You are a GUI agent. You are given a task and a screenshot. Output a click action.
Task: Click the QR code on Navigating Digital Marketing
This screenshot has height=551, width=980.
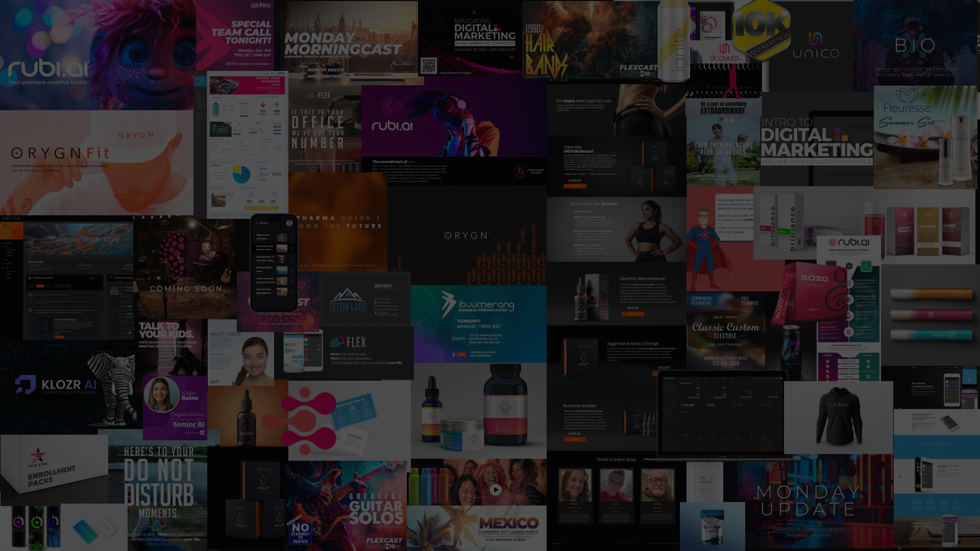click(x=429, y=66)
